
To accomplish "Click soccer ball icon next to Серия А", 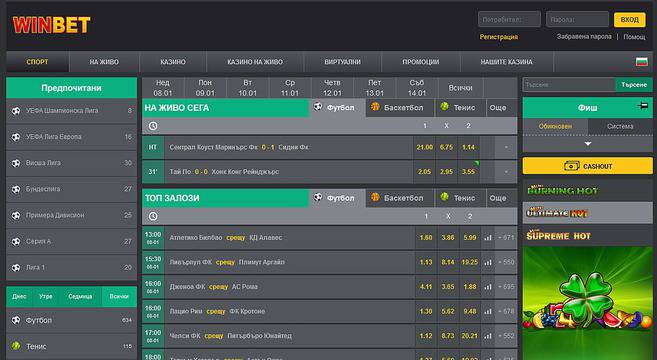I will 16,241.
